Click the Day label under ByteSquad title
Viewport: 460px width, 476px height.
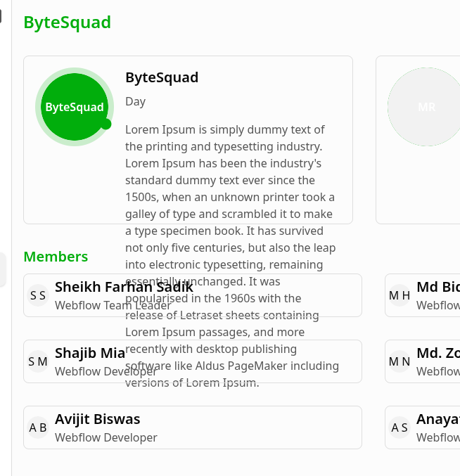tap(136, 101)
